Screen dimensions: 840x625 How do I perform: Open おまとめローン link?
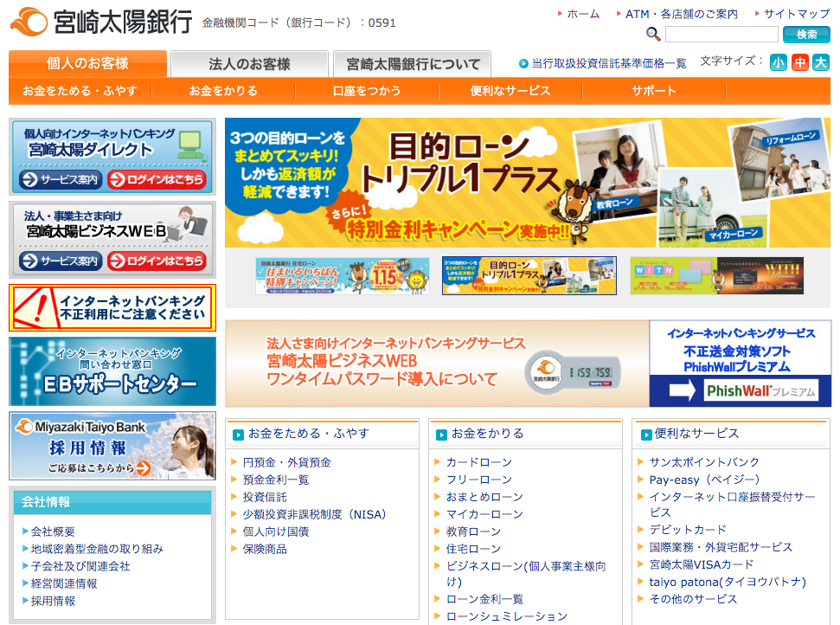pyautogui.click(x=484, y=497)
